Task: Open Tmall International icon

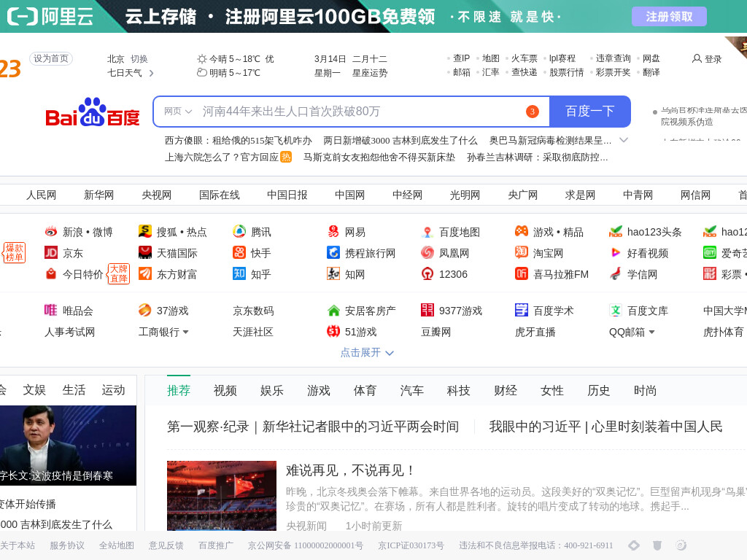Action: click(x=145, y=252)
